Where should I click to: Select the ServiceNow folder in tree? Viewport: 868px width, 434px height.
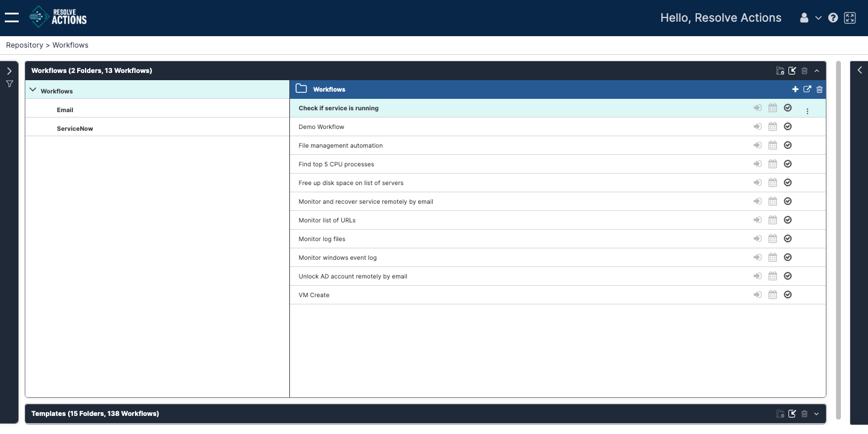(x=75, y=129)
